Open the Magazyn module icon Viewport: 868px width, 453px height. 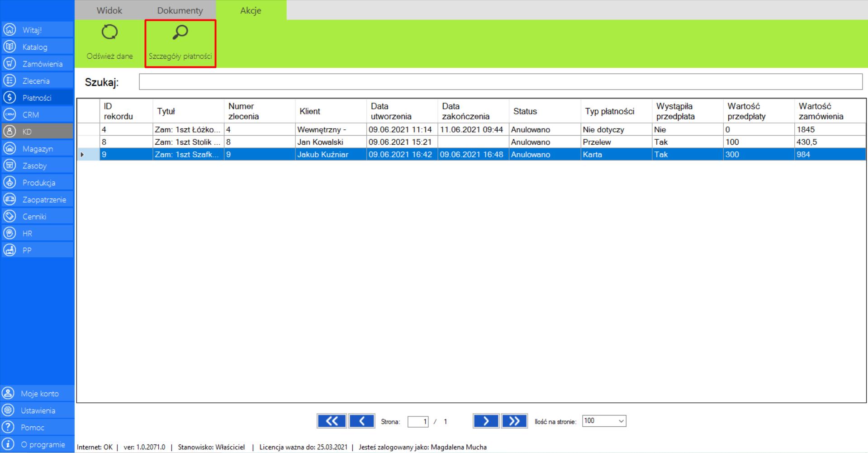pos(9,148)
